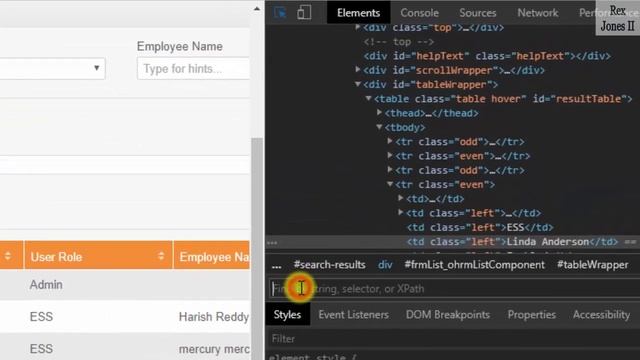640x360 pixels.
Task: Open the dropdown left of Employee Name
Action: 52,68
